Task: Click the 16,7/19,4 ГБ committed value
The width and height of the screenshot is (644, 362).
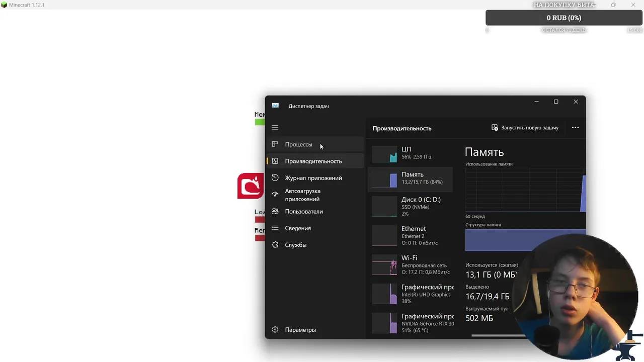Action: tap(488, 297)
